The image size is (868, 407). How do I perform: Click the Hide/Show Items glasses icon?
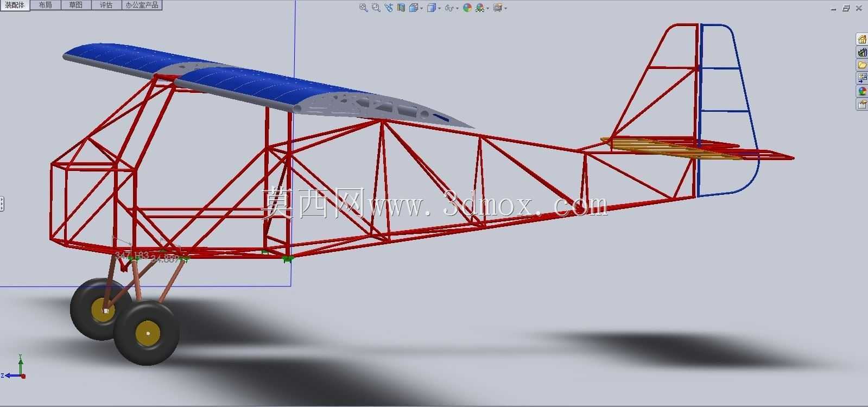449,8
